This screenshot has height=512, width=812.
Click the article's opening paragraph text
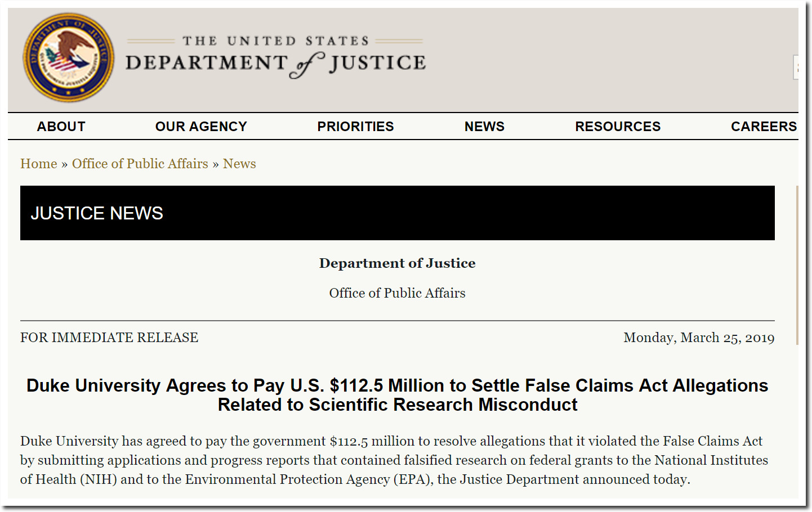click(x=394, y=460)
